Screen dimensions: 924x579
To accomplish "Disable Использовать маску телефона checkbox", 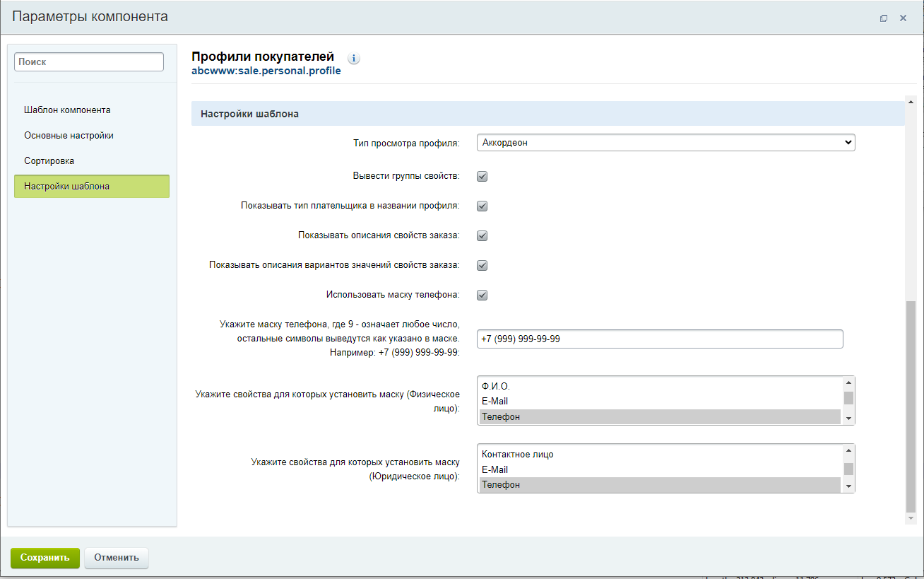I will click(482, 296).
